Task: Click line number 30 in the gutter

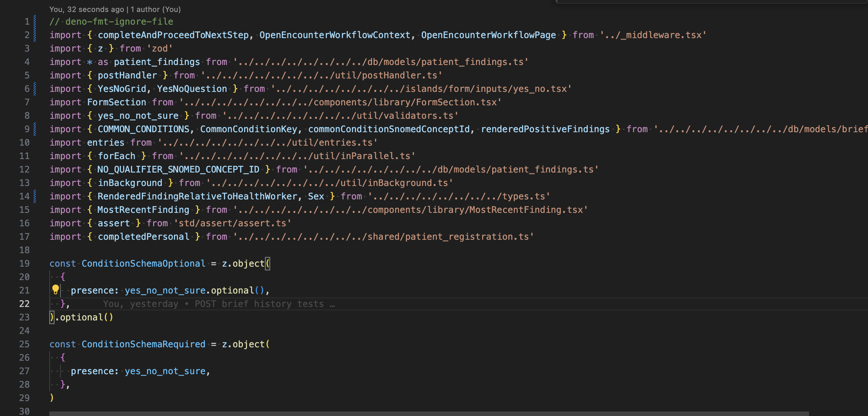Action: pos(24,411)
